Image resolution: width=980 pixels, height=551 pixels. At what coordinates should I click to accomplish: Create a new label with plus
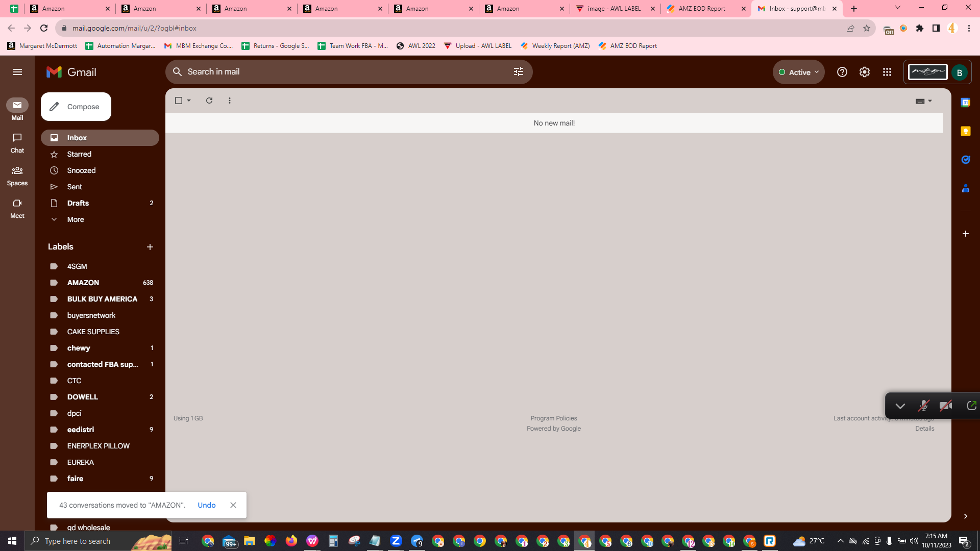pyautogui.click(x=150, y=247)
